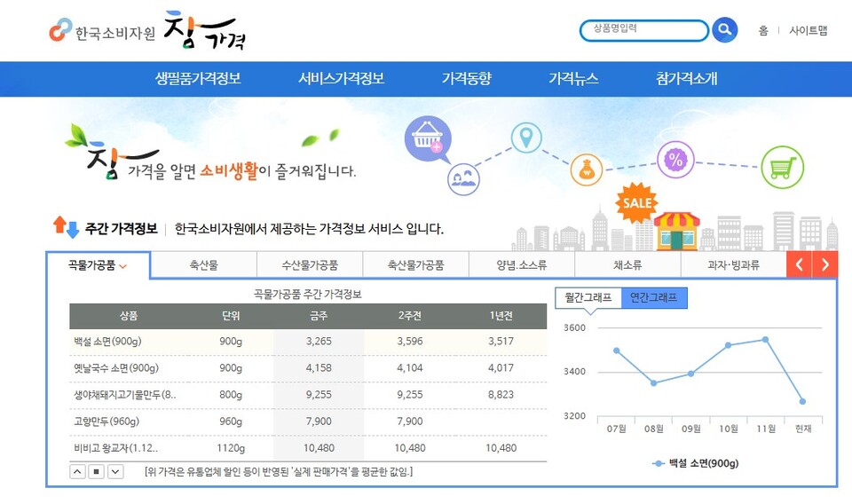Screen dimensions: 852x504
Task: Click the 상품 column header
Action: pyautogui.click(x=129, y=316)
